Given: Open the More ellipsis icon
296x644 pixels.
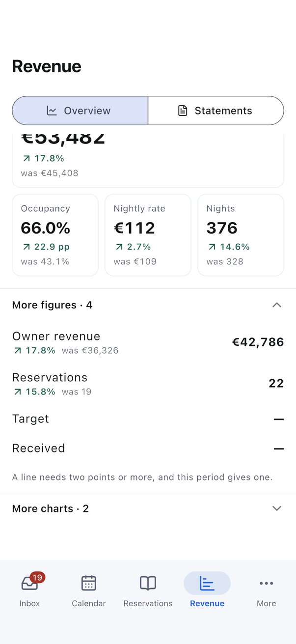Looking at the screenshot, I should pos(267,583).
